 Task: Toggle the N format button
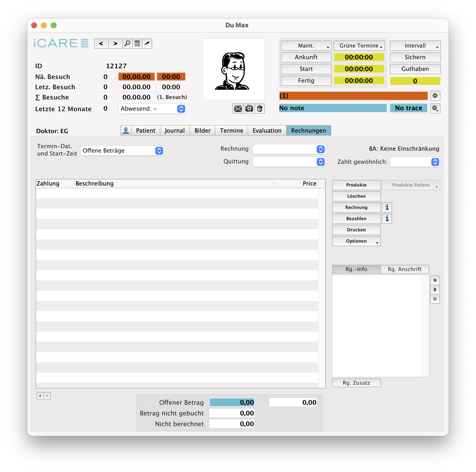pos(435,280)
